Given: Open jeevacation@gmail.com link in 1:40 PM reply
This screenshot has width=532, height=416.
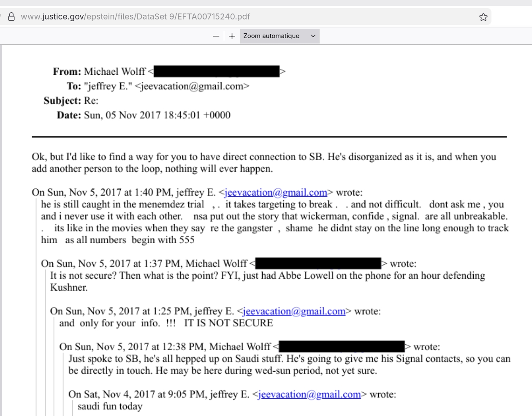Looking at the screenshot, I should pos(276,193).
